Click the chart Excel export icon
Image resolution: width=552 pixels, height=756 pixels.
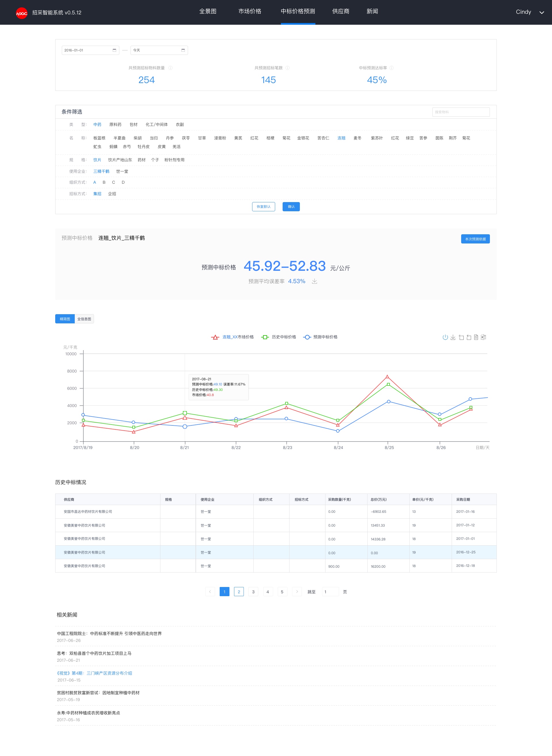click(484, 337)
